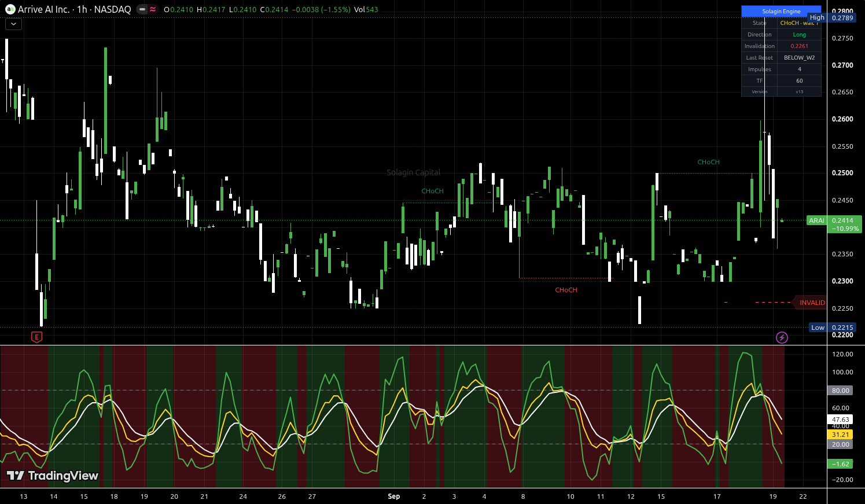Click the Long direction value in table

799,35
